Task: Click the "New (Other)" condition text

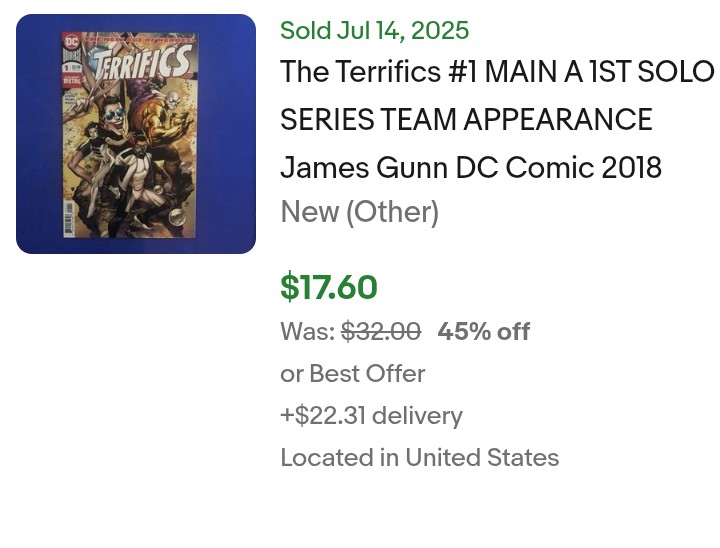Action: pos(360,212)
